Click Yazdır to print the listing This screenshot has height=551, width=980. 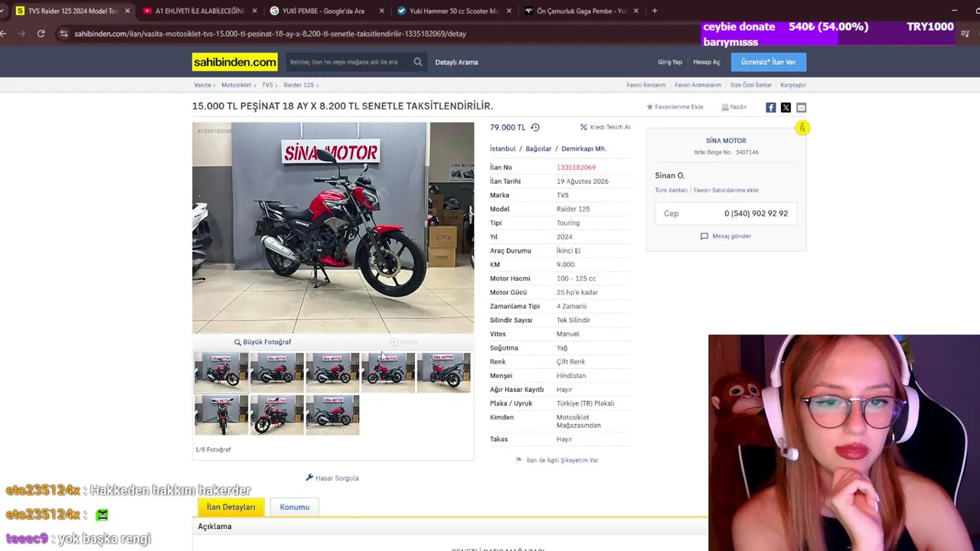coord(734,107)
